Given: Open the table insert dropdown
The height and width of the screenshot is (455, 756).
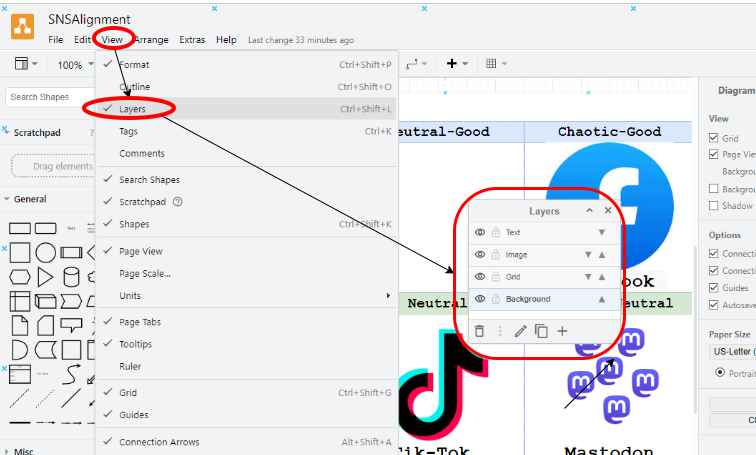Looking at the screenshot, I should (496, 64).
